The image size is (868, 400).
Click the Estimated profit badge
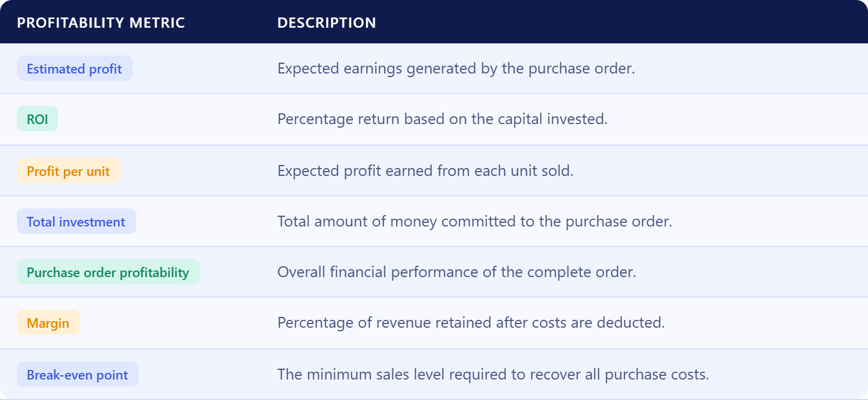(x=75, y=69)
